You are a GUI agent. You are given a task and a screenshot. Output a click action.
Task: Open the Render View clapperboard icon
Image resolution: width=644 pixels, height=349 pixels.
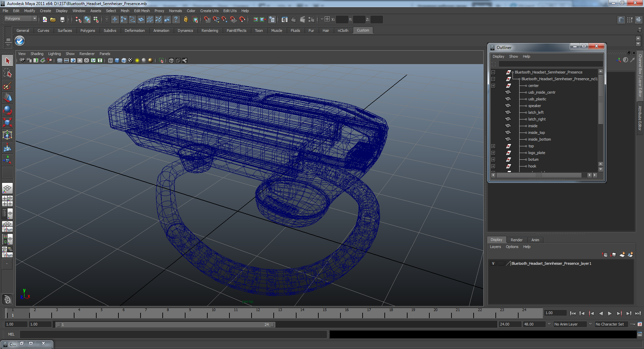pyautogui.click(x=284, y=19)
